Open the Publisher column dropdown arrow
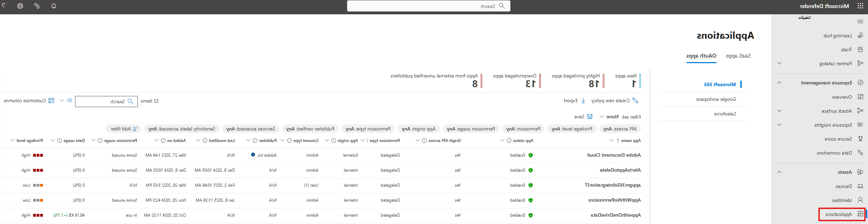 (248, 141)
